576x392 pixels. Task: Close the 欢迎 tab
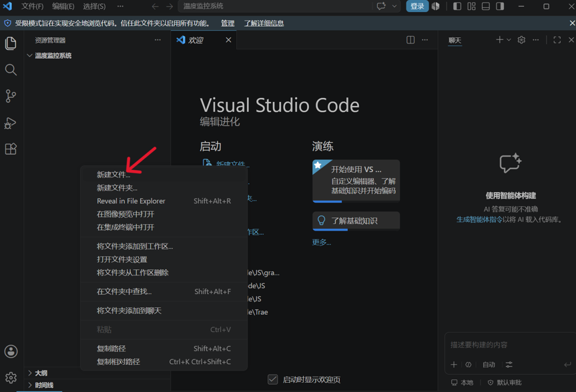228,39
